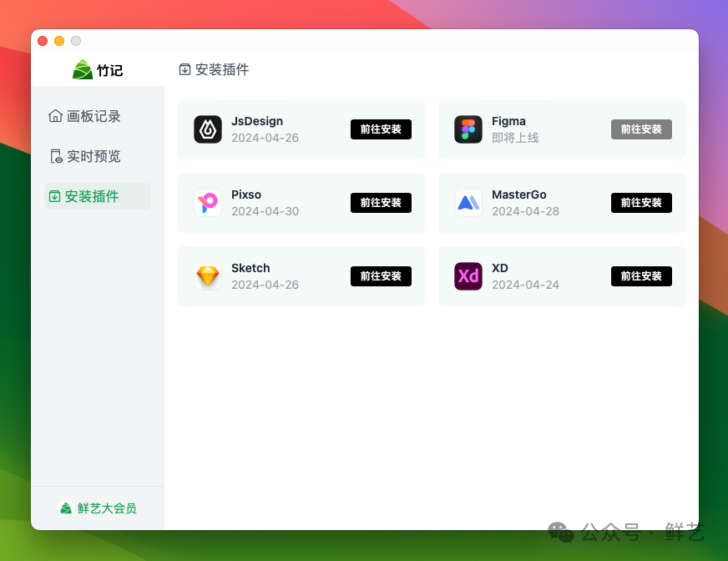728x561 pixels.
Task: Select 安装插件 in the sidebar
Action: 98,196
